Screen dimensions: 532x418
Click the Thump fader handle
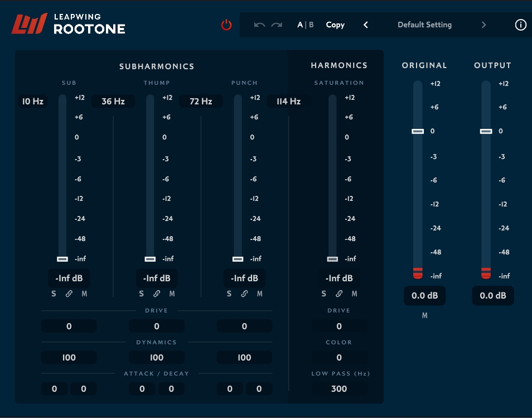(150, 259)
